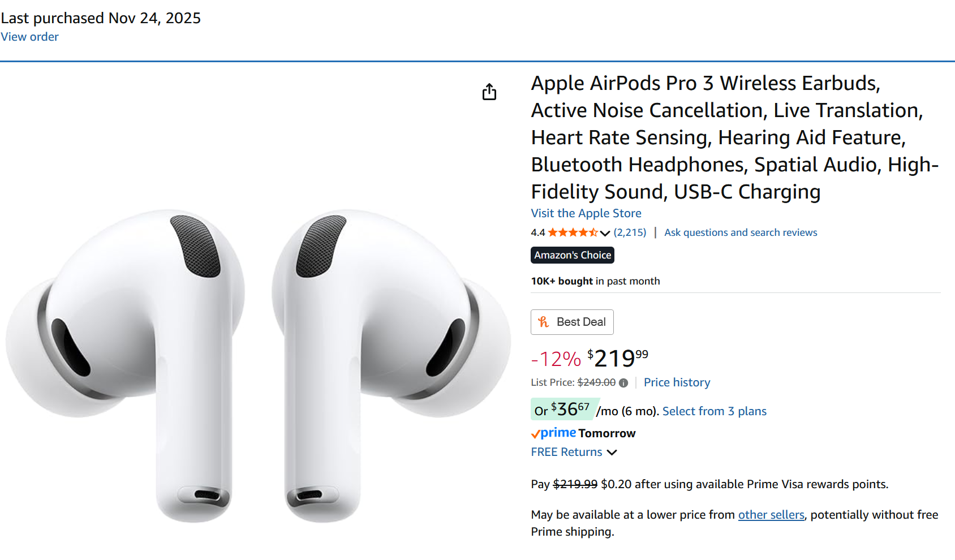Click the $219.99 deal price
Screen dimensions: 955x560
click(617, 358)
